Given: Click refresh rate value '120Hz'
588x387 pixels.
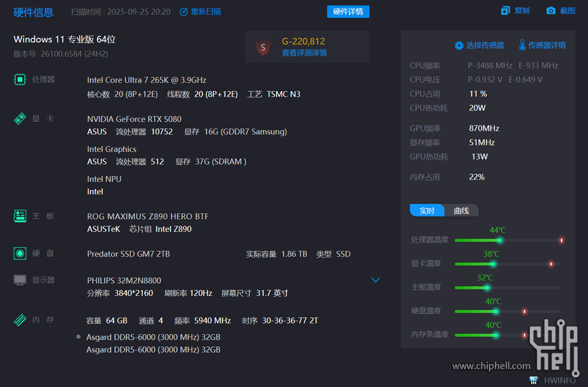Looking at the screenshot, I should (200, 293).
